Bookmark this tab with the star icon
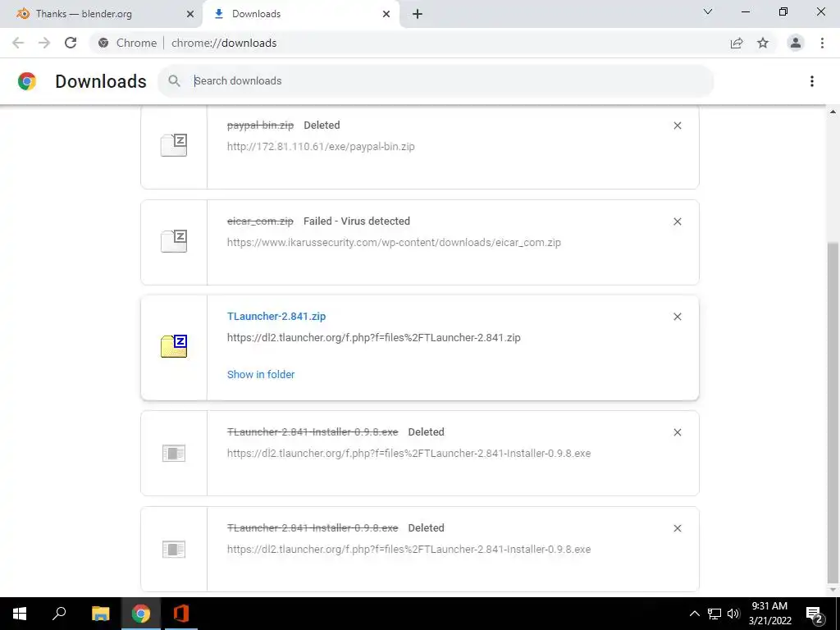The height and width of the screenshot is (630, 840). pos(763,43)
